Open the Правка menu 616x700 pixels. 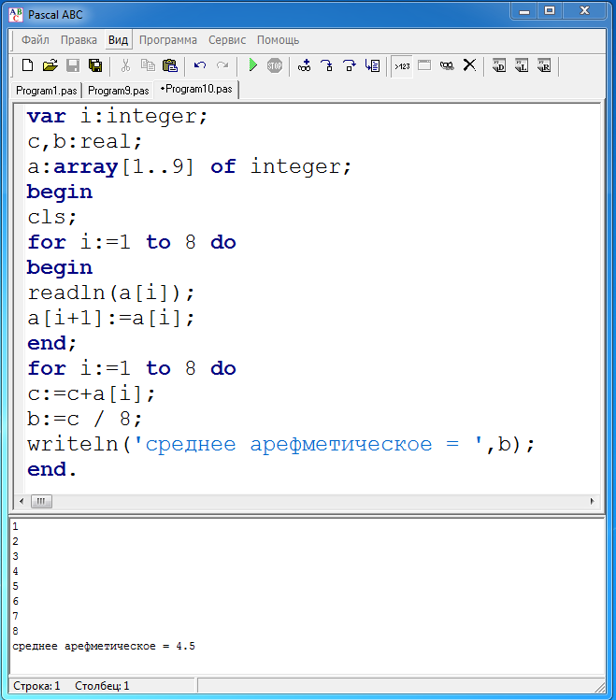pos(79,40)
